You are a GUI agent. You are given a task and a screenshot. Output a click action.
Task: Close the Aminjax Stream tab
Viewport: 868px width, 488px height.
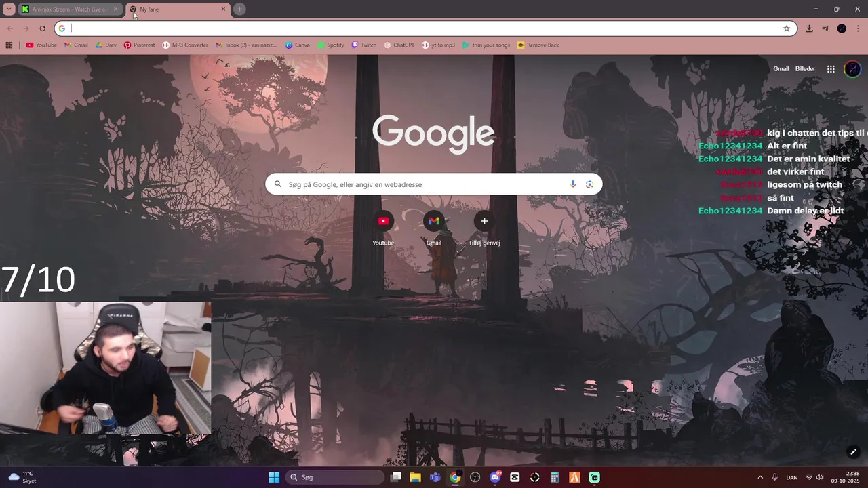[x=115, y=9]
